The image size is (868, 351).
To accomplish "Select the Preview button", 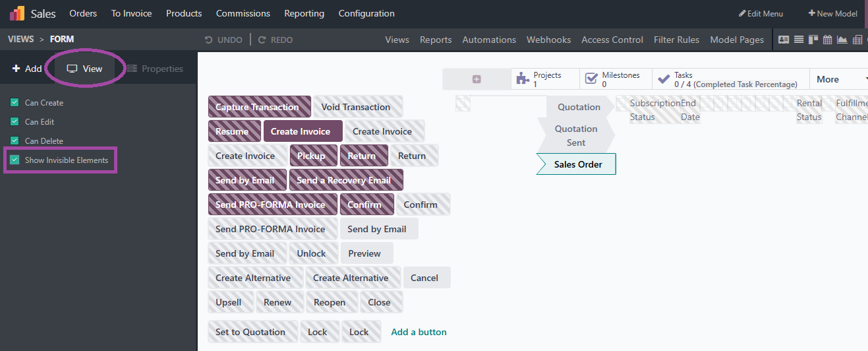I will pyautogui.click(x=366, y=253).
